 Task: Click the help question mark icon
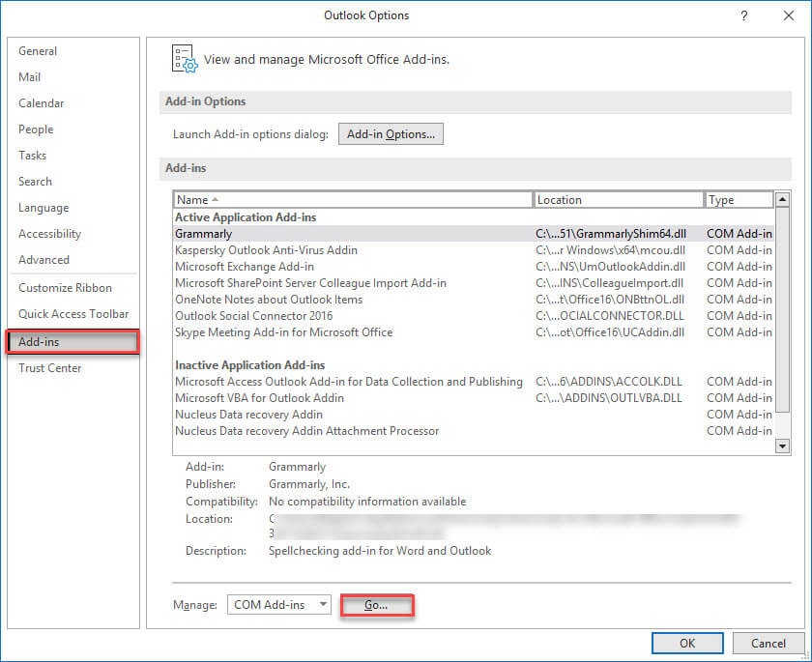(x=743, y=15)
